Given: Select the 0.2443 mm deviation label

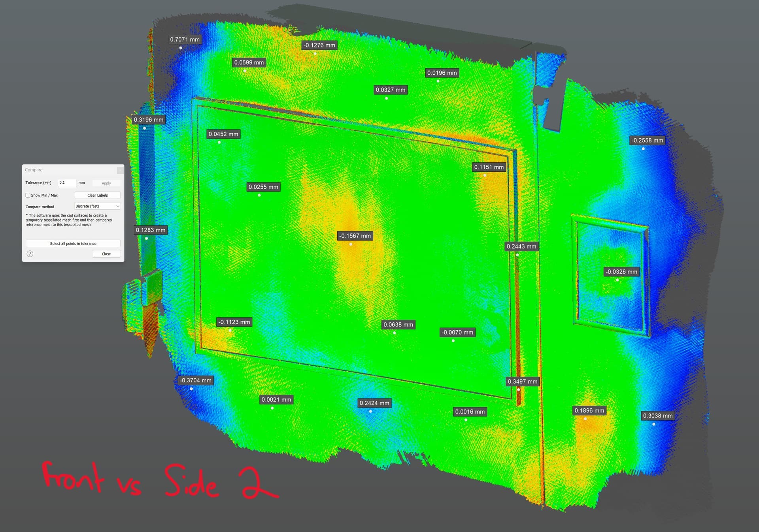Looking at the screenshot, I should tap(521, 246).
